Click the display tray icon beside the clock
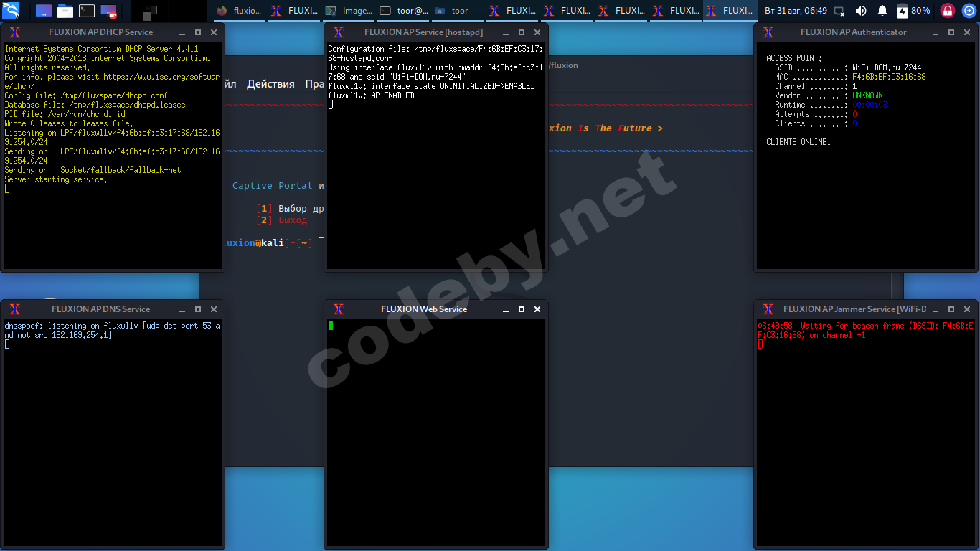 (839, 11)
